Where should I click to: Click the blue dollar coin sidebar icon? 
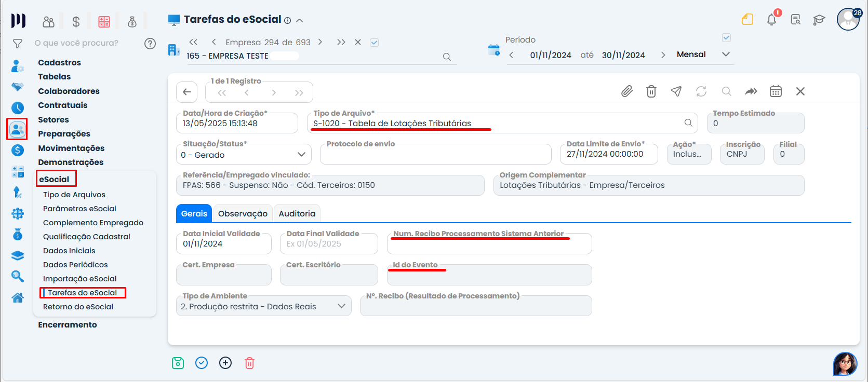(x=18, y=150)
